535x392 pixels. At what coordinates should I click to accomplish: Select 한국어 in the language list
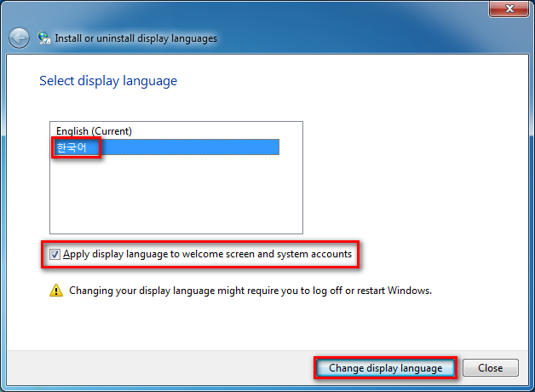tap(168, 147)
